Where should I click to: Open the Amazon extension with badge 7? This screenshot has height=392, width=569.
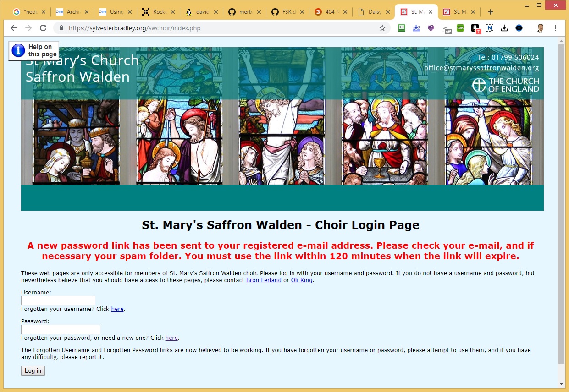pyautogui.click(x=476, y=29)
